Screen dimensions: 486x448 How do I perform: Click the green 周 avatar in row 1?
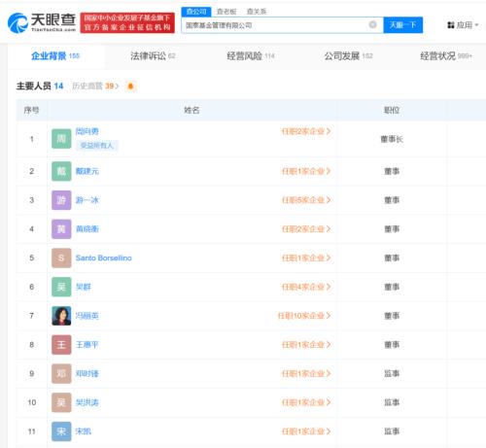pos(61,139)
